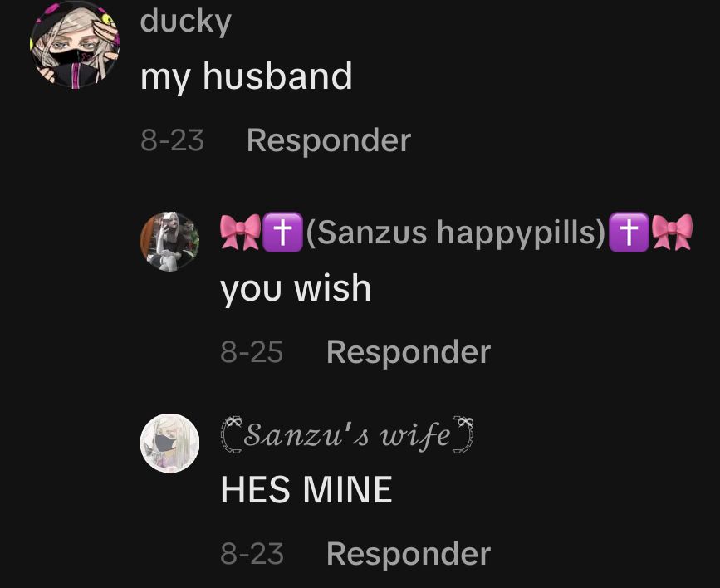Tap left purple cross emoji in username
This screenshot has height=588, width=720.
pyautogui.click(x=282, y=232)
